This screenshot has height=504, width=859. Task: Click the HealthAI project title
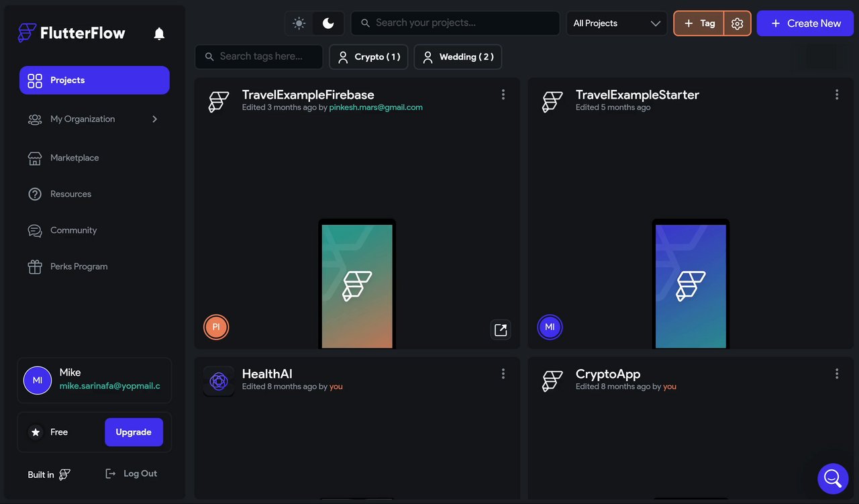267,374
